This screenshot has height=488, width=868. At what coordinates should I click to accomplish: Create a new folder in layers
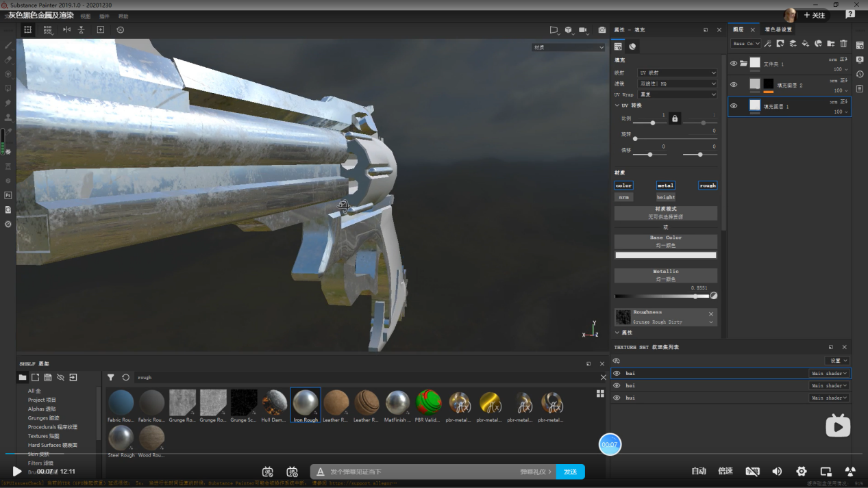[x=831, y=44]
